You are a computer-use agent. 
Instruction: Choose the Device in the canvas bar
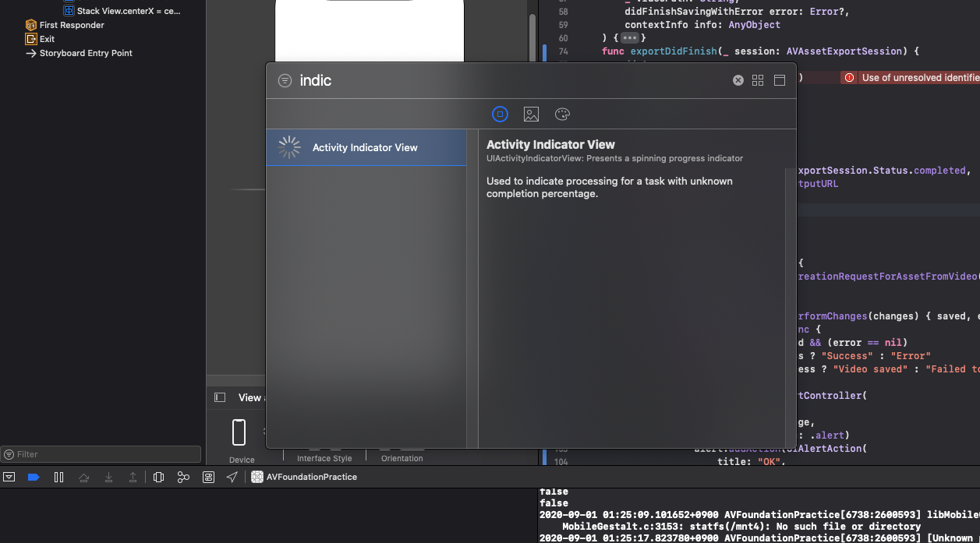coord(240,441)
